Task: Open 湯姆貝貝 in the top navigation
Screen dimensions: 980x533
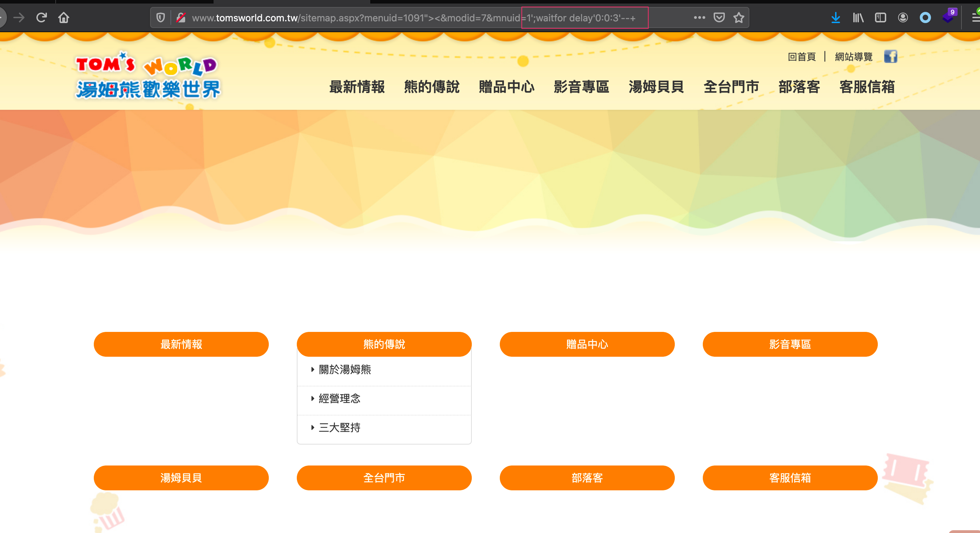Action: 656,87
